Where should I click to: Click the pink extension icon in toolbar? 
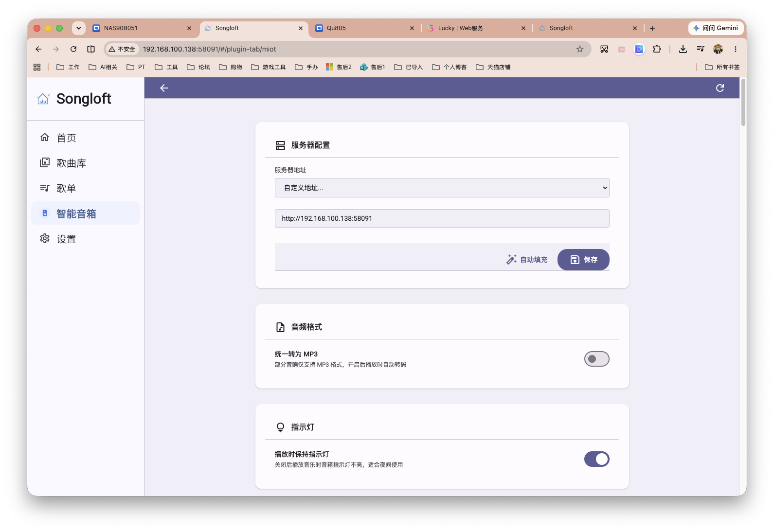tap(622, 49)
